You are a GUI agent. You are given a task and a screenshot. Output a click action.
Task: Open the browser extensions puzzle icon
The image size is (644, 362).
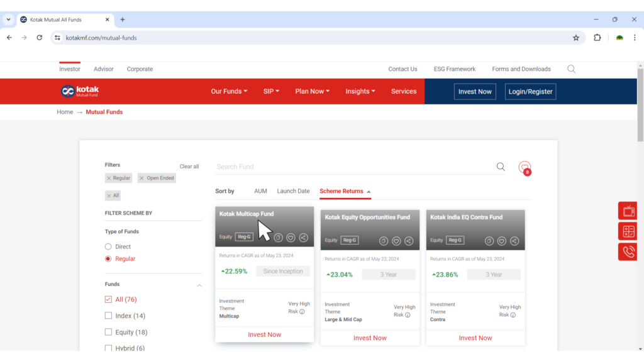pos(597,38)
